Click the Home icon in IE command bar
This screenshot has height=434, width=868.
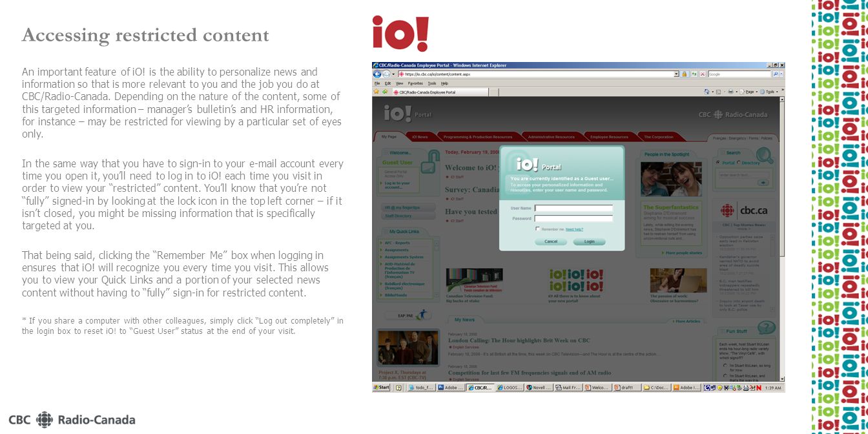point(707,92)
